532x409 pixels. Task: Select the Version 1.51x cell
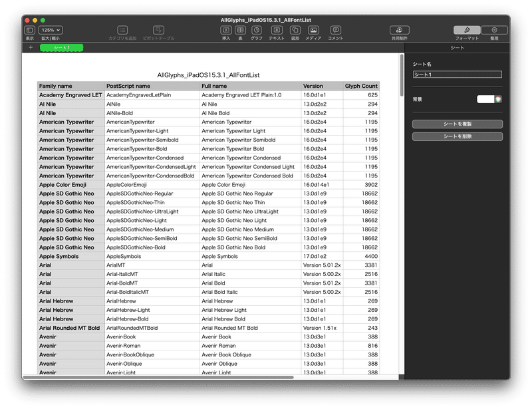pos(322,328)
